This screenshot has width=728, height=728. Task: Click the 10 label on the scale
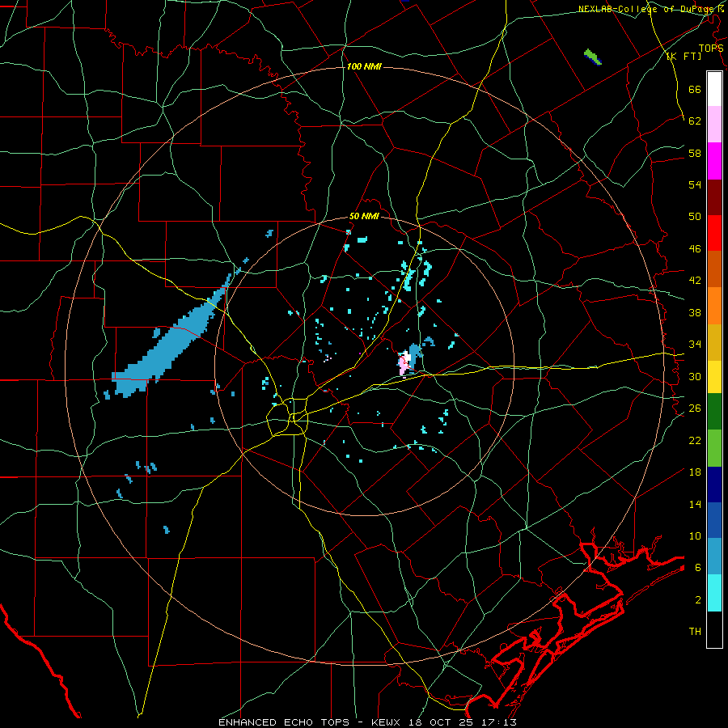[695, 535]
